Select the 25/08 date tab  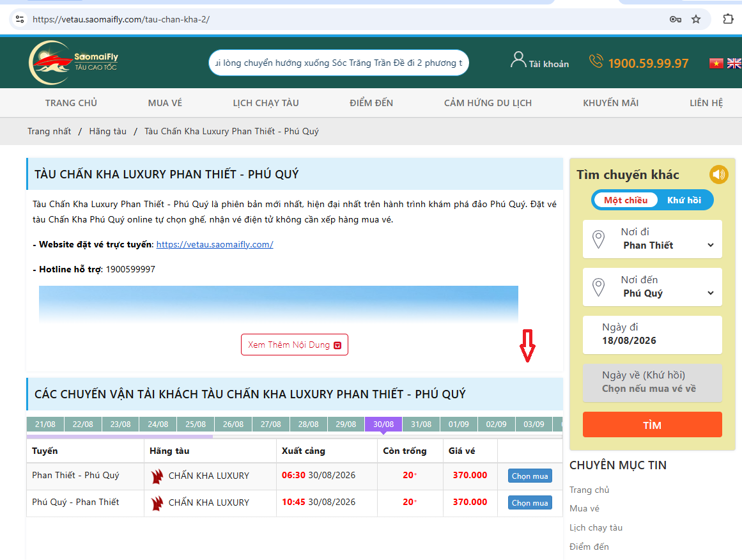click(x=196, y=424)
